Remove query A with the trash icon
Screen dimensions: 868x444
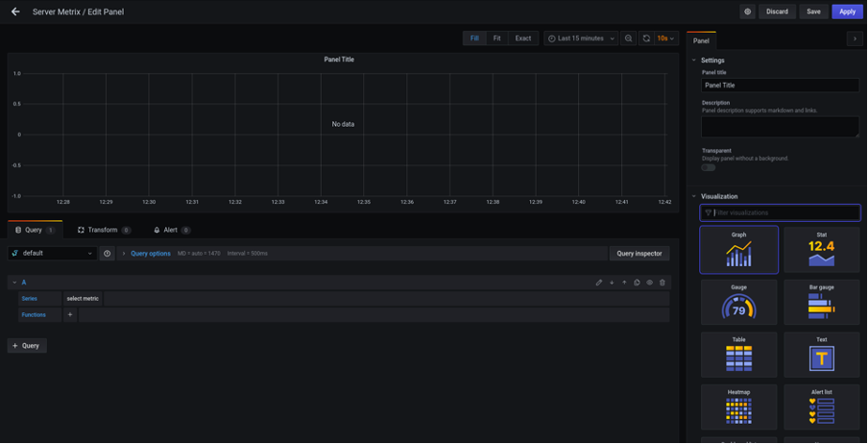pos(663,283)
